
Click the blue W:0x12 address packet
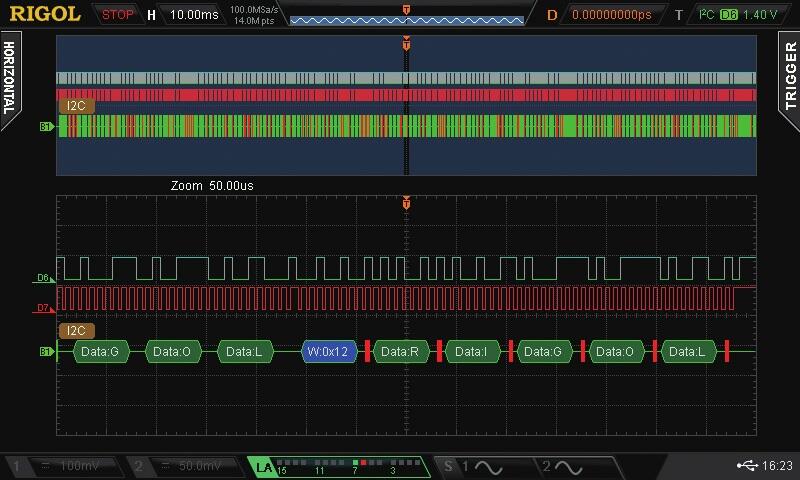tap(328, 351)
